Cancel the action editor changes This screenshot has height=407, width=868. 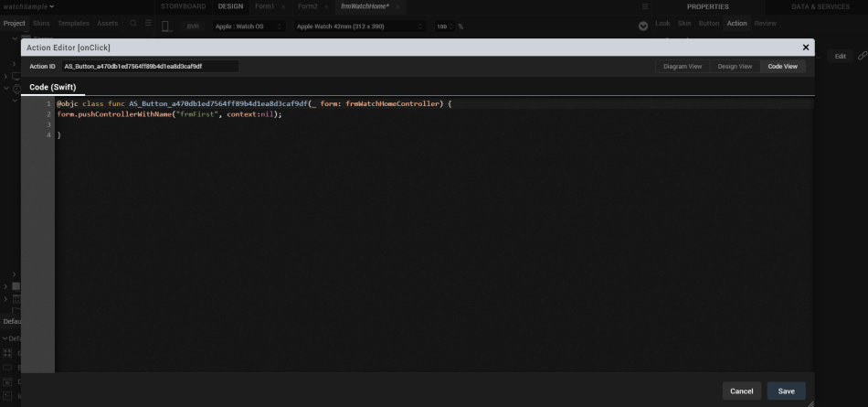(x=741, y=391)
